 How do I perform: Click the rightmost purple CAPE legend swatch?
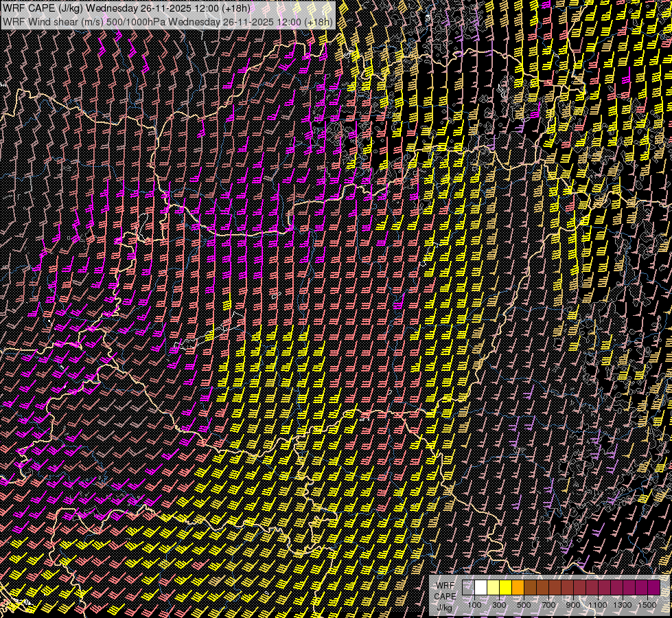click(654, 588)
